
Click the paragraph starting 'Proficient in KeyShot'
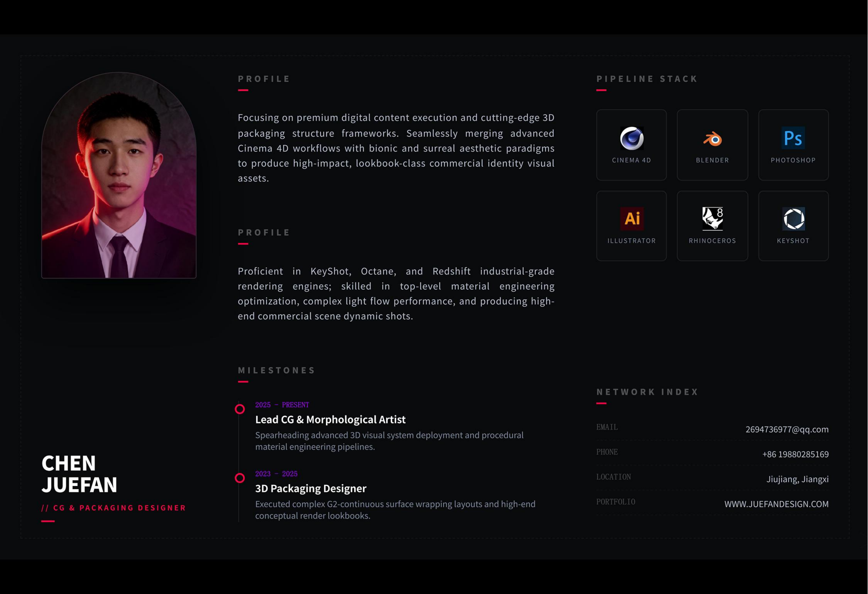[x=396, y=293]
